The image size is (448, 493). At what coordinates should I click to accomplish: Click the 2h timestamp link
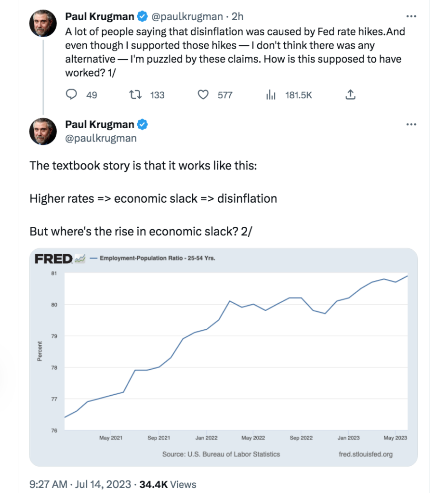pyautogui.click(x=237, y=16)
